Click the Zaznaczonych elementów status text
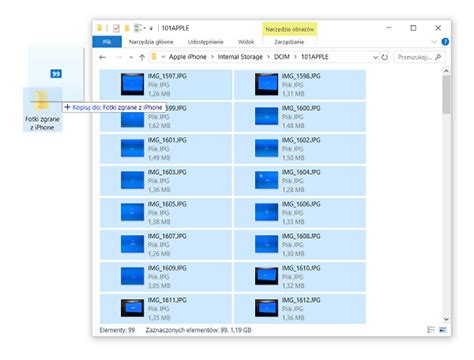 click(x=198, y=330)
